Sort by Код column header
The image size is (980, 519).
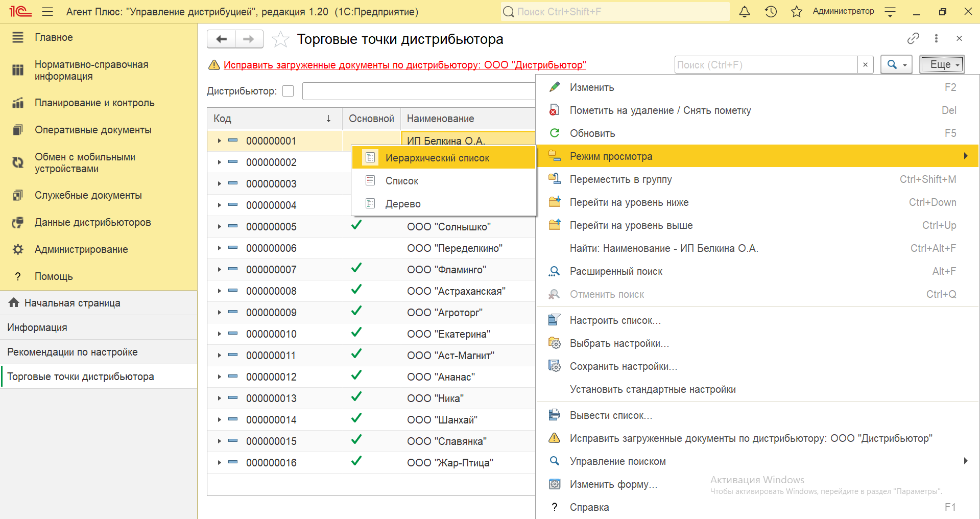(x=275, y=119)
